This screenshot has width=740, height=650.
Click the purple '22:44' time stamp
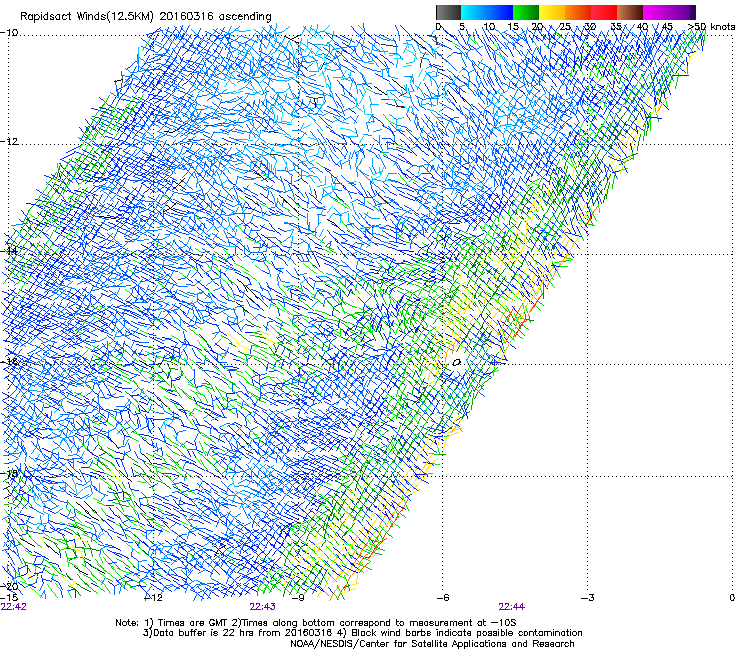(512, 607)
